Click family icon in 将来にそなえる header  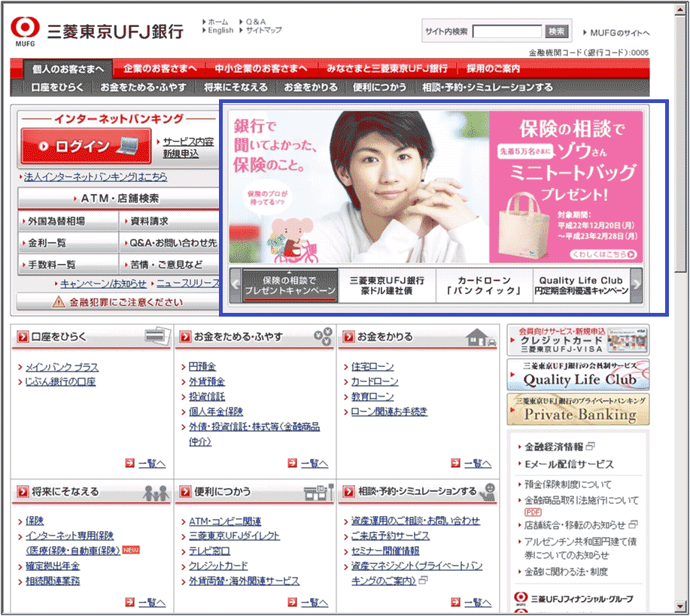coord(156,493)
